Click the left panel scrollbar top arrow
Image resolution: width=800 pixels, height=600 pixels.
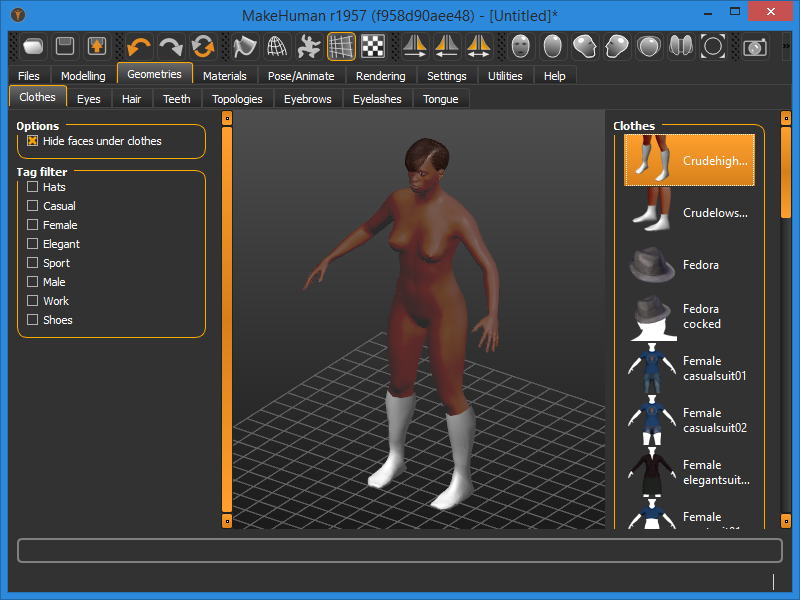227,118
